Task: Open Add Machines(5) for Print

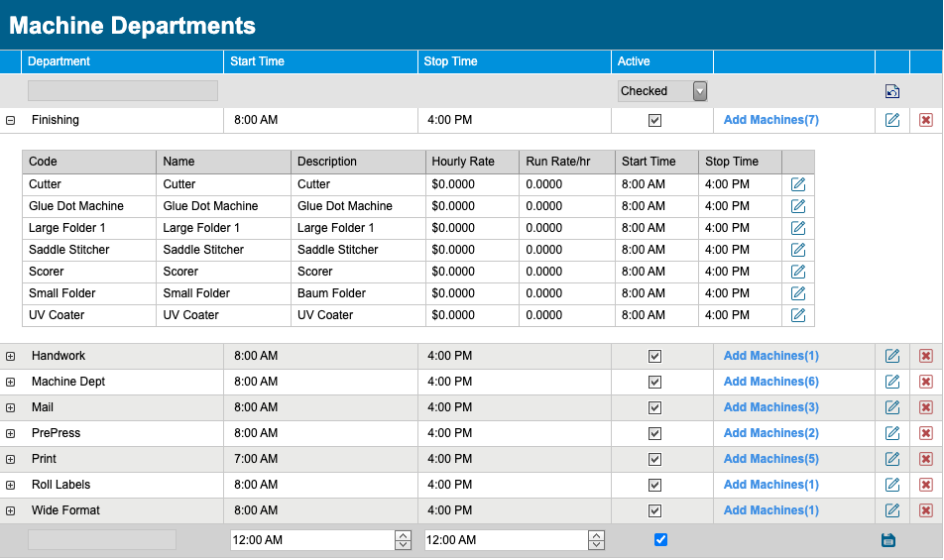Action: (771, 459)
